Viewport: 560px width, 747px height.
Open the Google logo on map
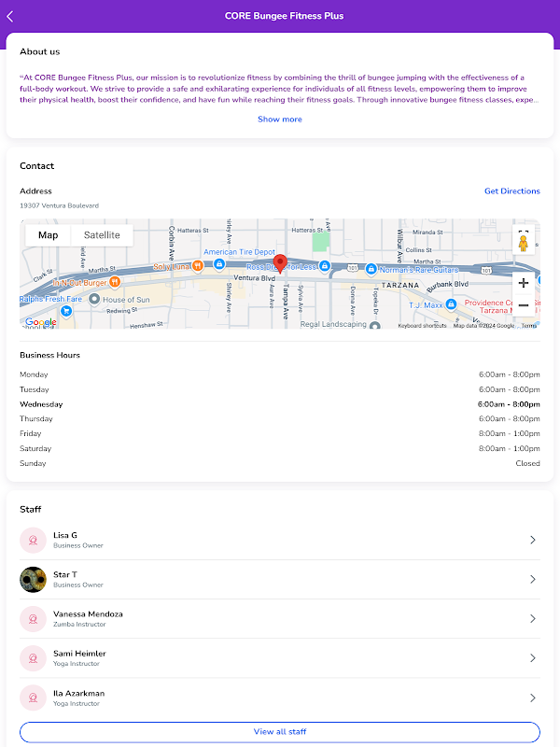[x=40, y=322]
